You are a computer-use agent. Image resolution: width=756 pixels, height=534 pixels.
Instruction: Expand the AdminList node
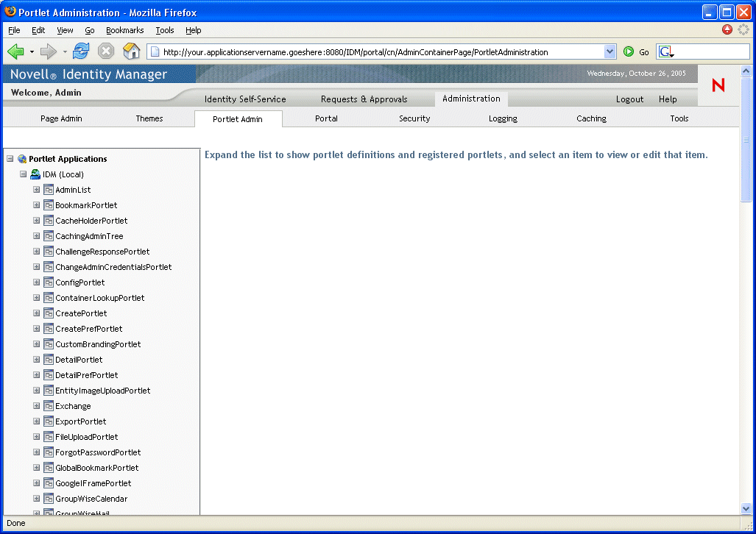tap(36, 190)
